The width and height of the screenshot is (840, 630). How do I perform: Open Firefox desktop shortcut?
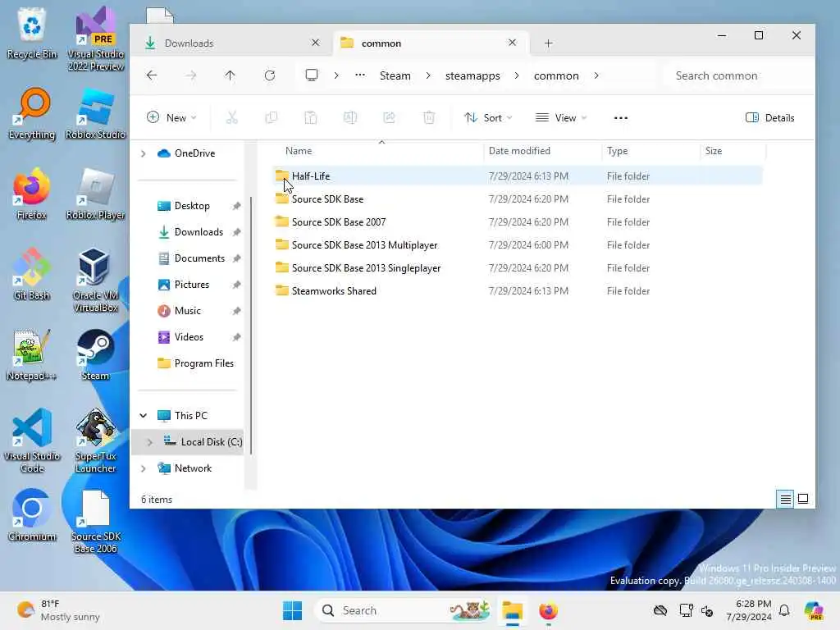[32, 194]
